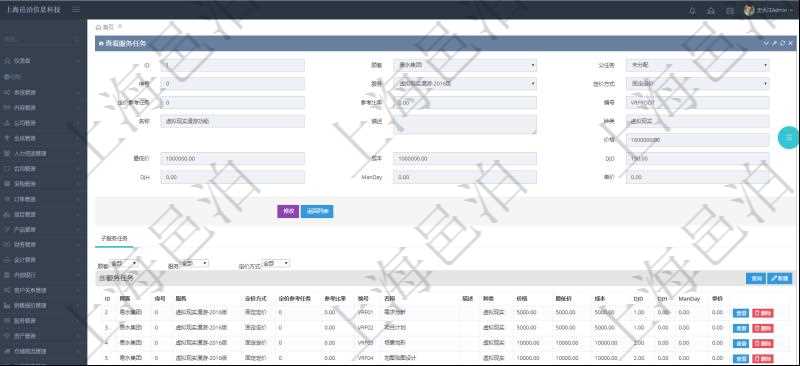Click 查看 button for row VRF01
The width and height of the screenshot is (800, 366).
coord(740,313)
